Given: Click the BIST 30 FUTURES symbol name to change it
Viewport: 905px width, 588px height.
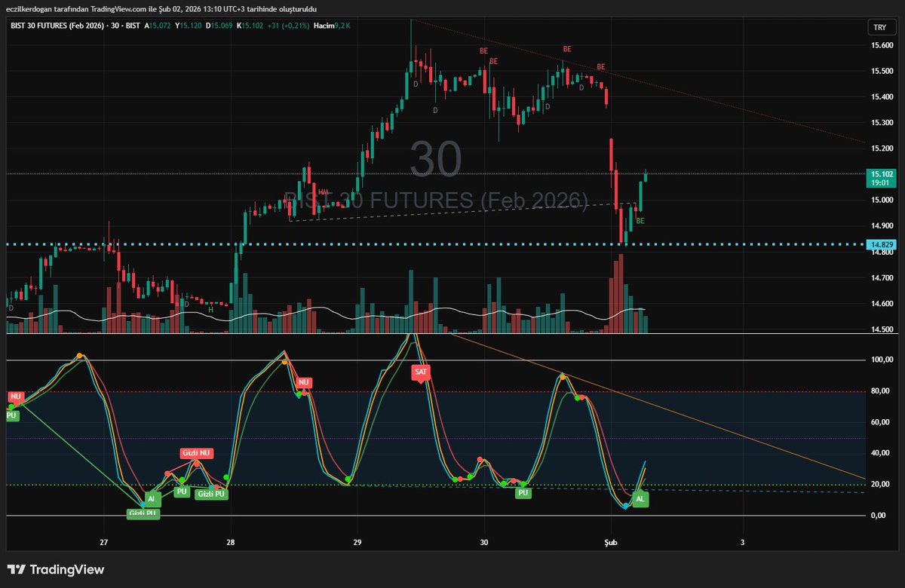Looking at the screenshot, I should (57, 25).
